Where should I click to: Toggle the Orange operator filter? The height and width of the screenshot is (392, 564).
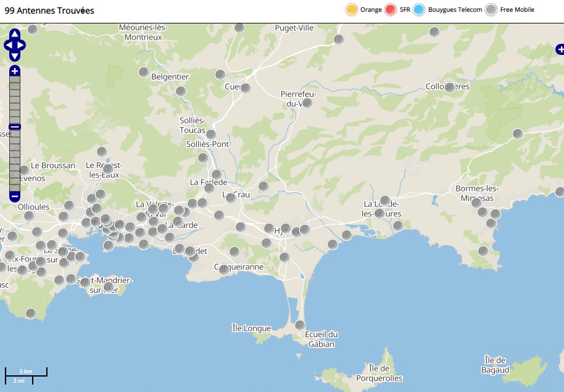click(352, 10)
